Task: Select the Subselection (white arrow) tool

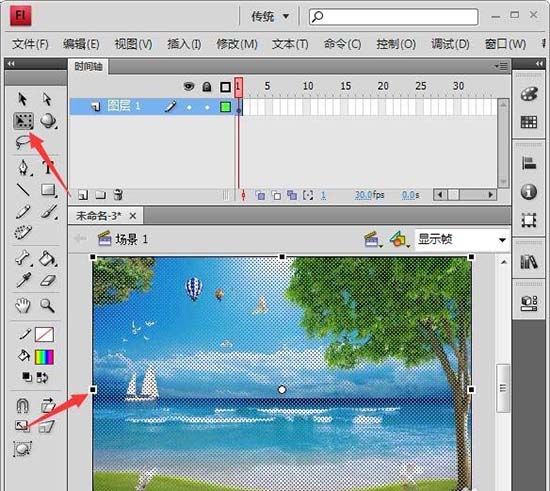Action: [47, 99]
